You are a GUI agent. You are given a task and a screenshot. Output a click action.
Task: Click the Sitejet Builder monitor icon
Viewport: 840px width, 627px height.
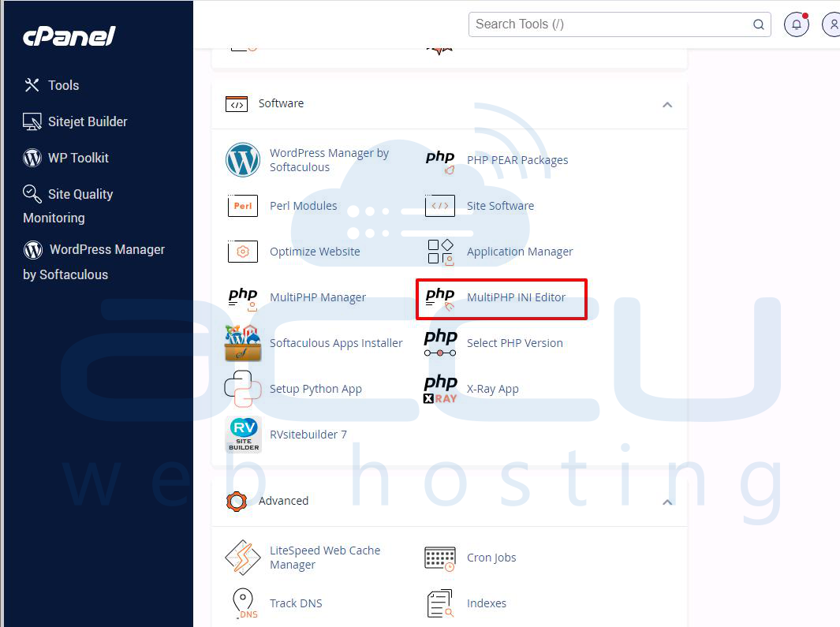pyautogui.click(x=32, y=121)
